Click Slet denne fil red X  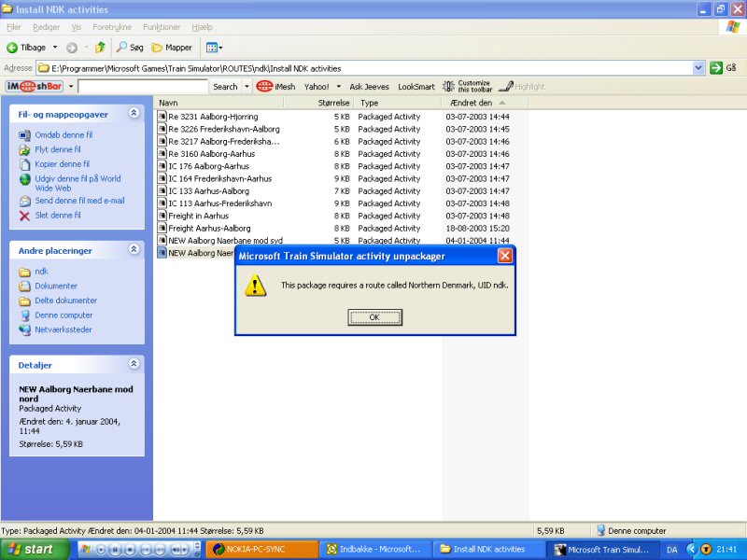[x=24, y=216]
